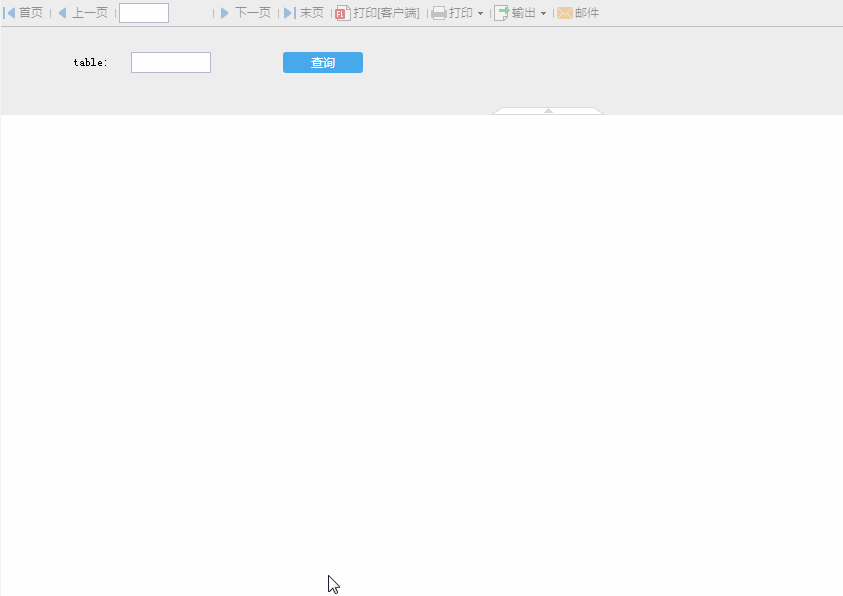Click the 上一页 text label
This screenshot has width=843, height=596.
pyautogui.click(x=90, y=13)
